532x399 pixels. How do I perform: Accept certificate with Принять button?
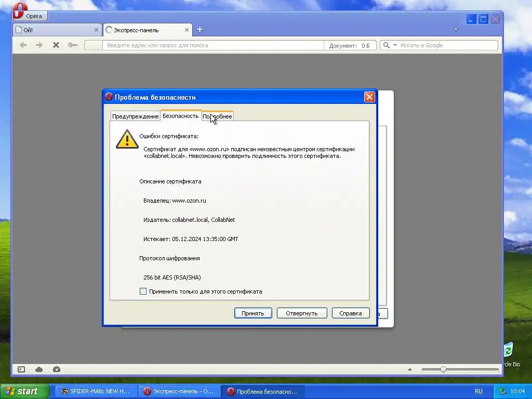click(253, 313)
